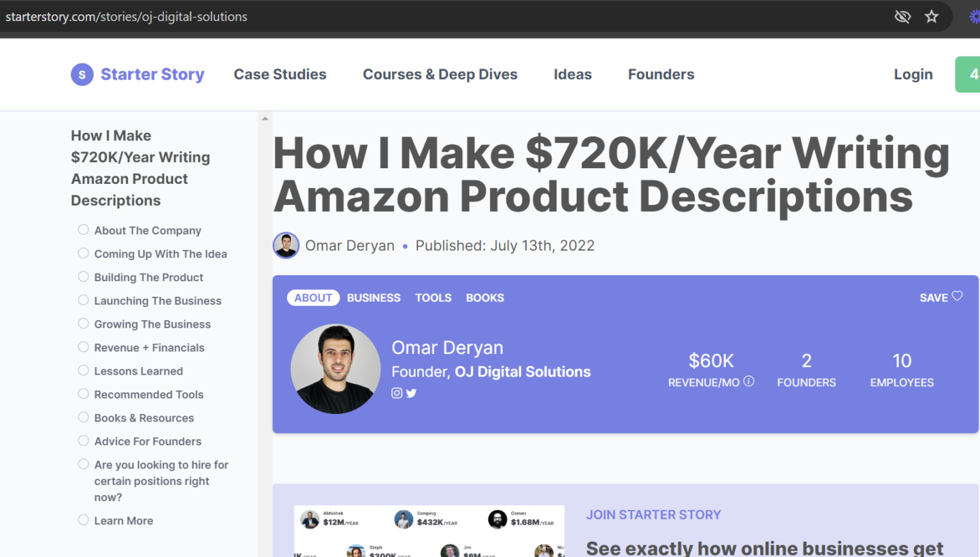Click the revenue info icon
Image resolution: width=980 pixels, height=557 pixels.
point(749,381)
